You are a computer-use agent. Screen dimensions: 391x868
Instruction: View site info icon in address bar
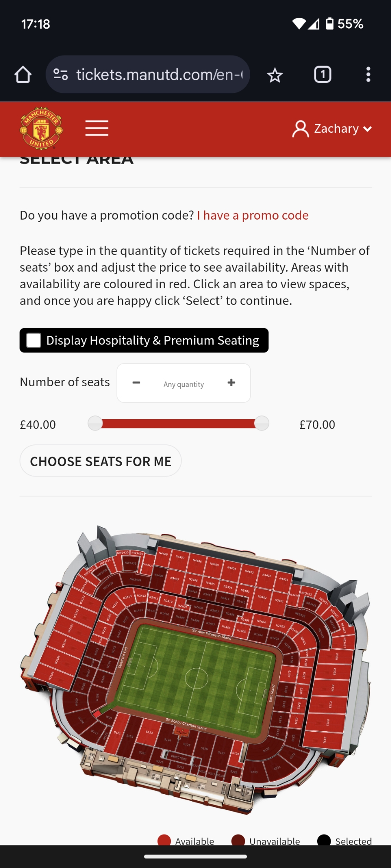pyautogui.click(x=60, y=75)
